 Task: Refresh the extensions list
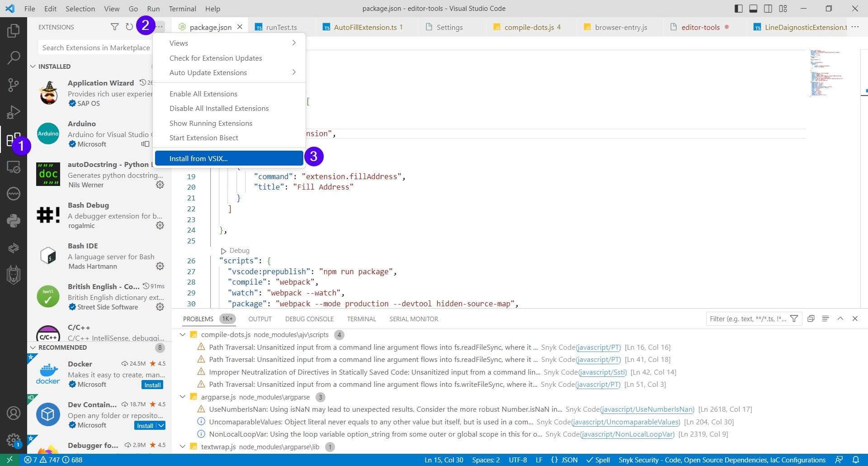click(129, 27)
